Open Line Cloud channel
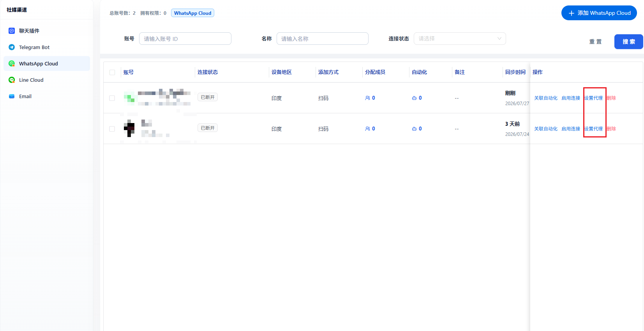 pyautogui.click(x=47, y=80)
